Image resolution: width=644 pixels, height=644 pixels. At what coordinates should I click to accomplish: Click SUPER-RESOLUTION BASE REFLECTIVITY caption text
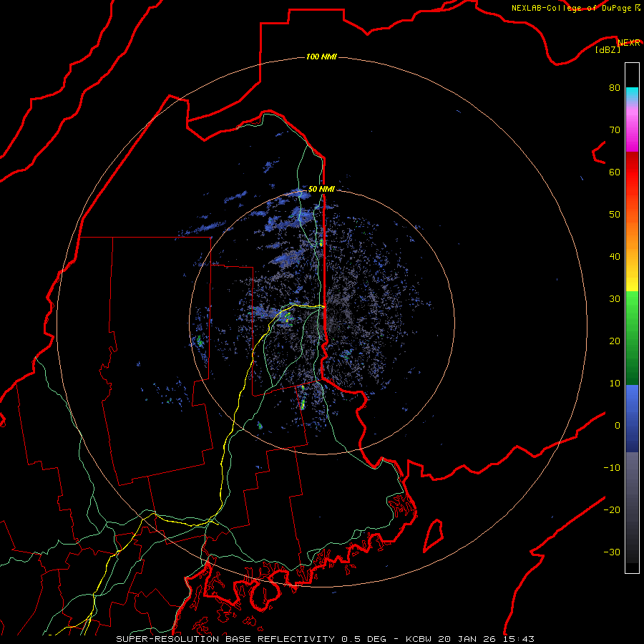pyautogui.click(x=225, y=639)
